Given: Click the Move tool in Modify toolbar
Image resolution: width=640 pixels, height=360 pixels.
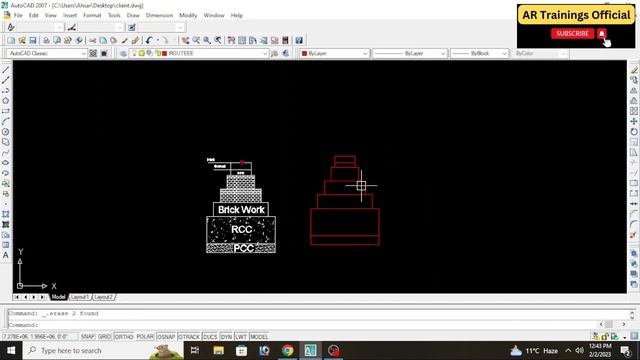Looking at the screenshot, I should [x=633, y=122].
